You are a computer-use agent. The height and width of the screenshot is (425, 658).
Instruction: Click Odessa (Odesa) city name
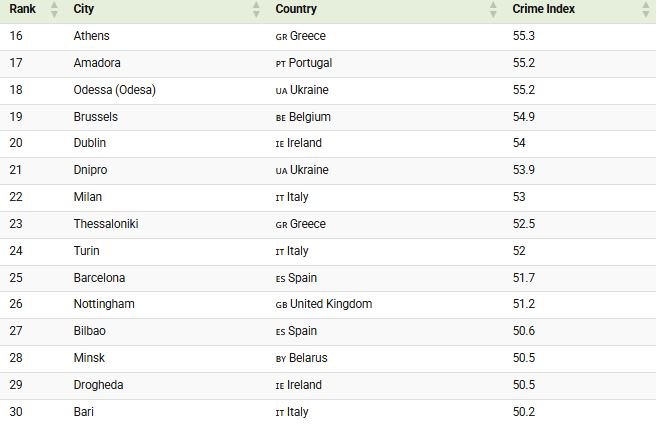115,90
